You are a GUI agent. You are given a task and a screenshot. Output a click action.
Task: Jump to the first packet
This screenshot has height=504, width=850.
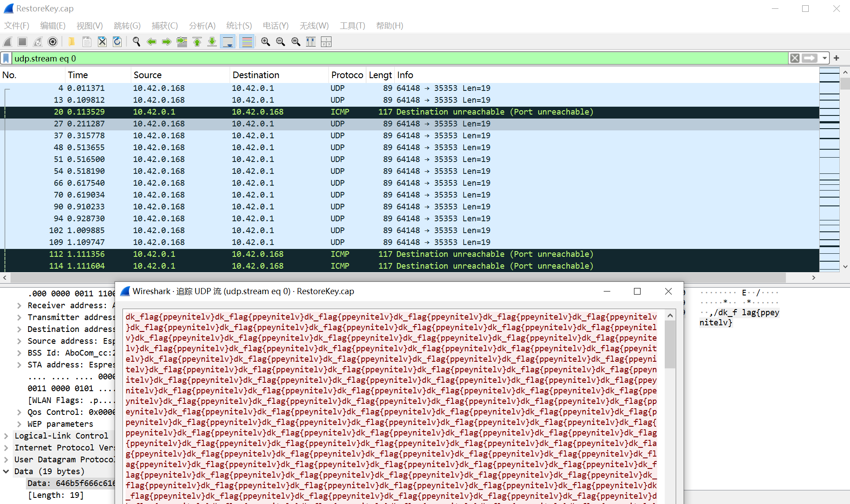(x=197, y=42)
